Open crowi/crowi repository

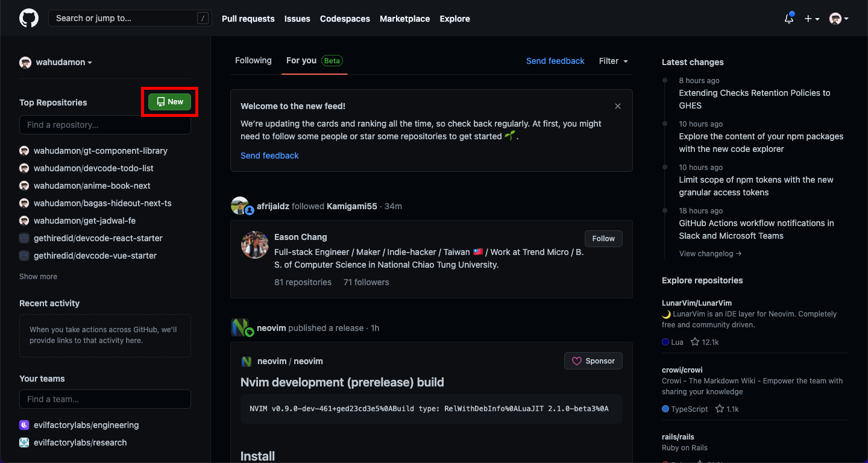682,370
